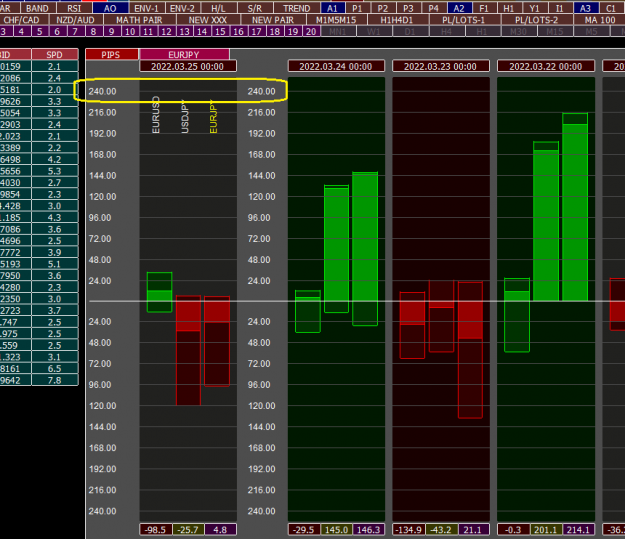625x539 pixels.
Task: Select the H1H4D1 timeframe set
Action: (x=397, y=20)
